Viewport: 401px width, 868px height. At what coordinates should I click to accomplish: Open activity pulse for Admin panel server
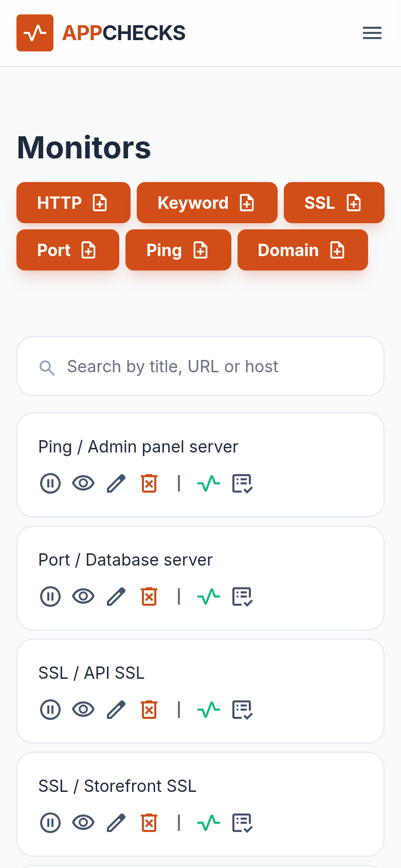click(209, 483)
